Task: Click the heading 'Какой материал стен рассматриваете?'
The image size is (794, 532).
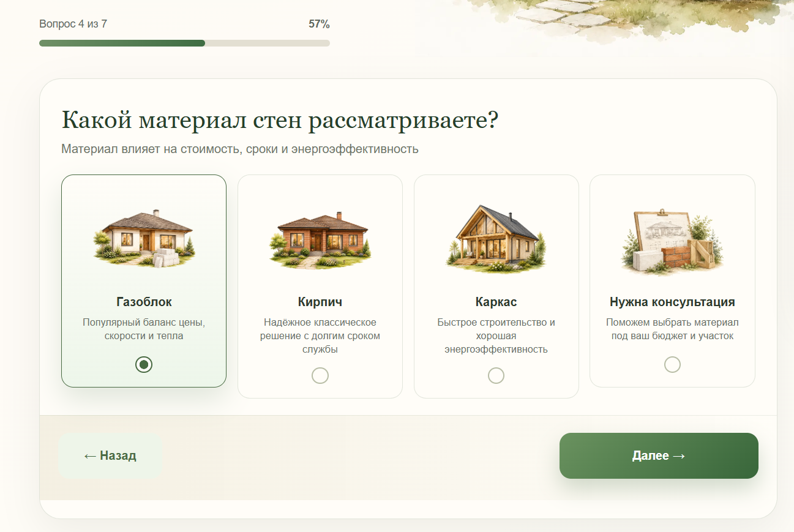Action: (280, 120)
